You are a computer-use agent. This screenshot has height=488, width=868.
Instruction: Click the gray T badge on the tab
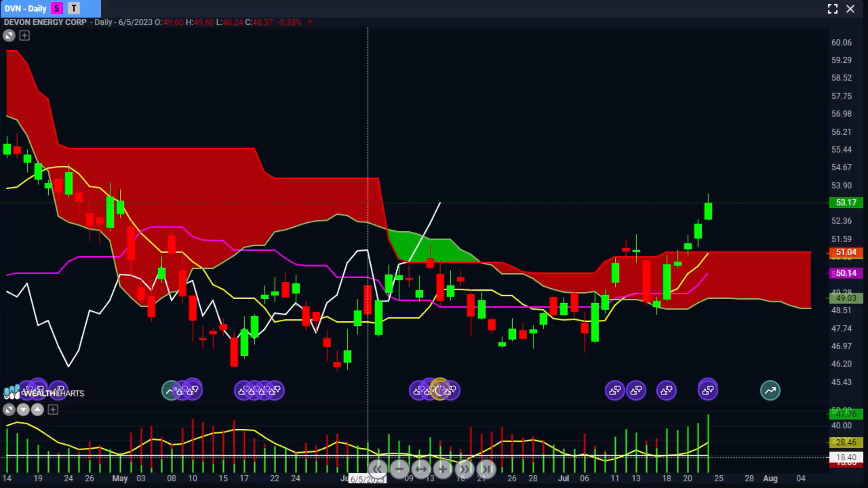click(74, 8)
